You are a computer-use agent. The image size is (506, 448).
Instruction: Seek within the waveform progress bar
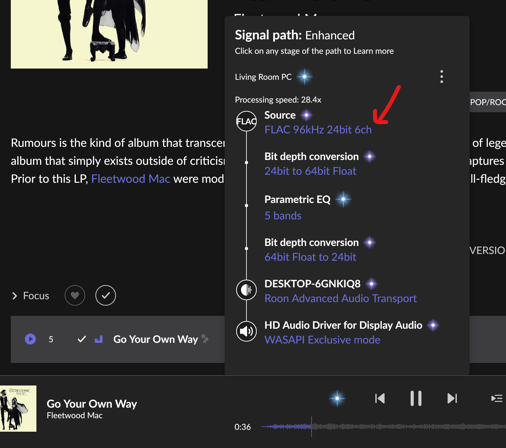(383, 426)
